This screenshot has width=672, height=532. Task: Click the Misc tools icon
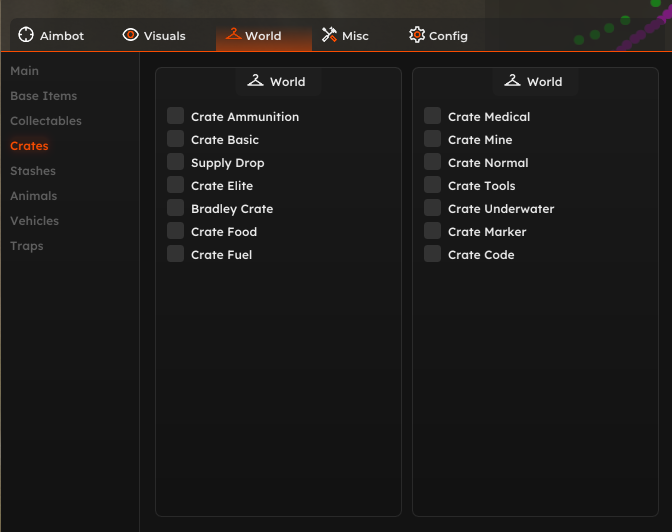(329, 35)
